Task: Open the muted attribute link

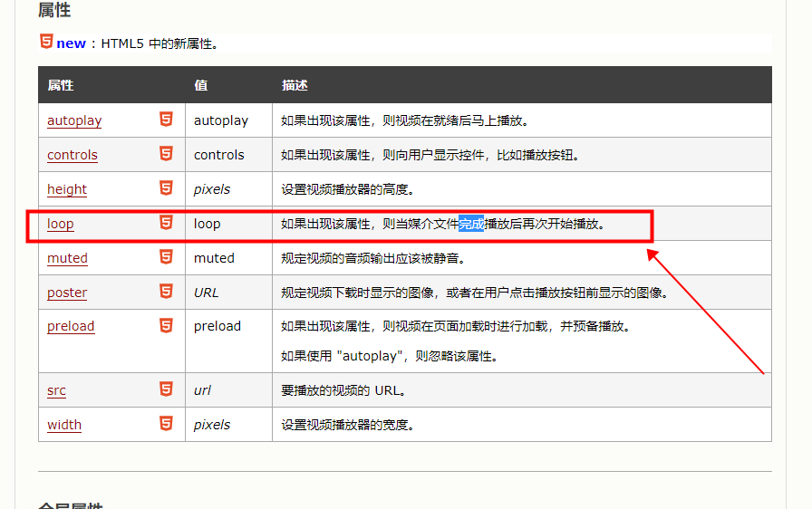Action: pos(67,257)
